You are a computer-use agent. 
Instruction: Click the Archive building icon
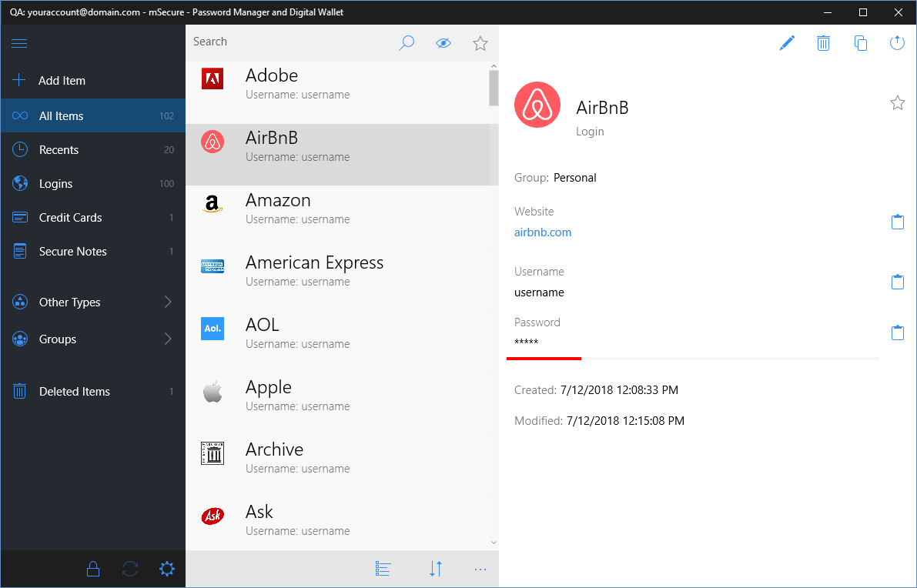pyautogui.click(x=213, y=453)
